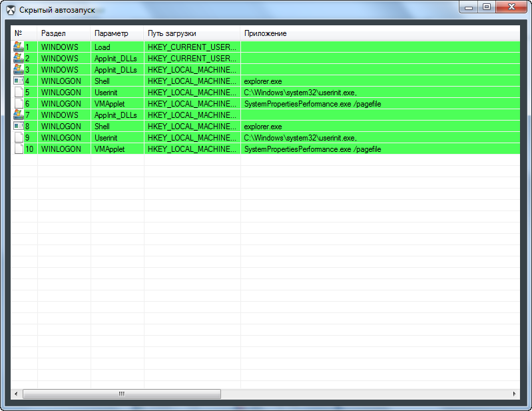Click WINDOWS section cell in row 7
532x411 pixels.
click(64, 115)
